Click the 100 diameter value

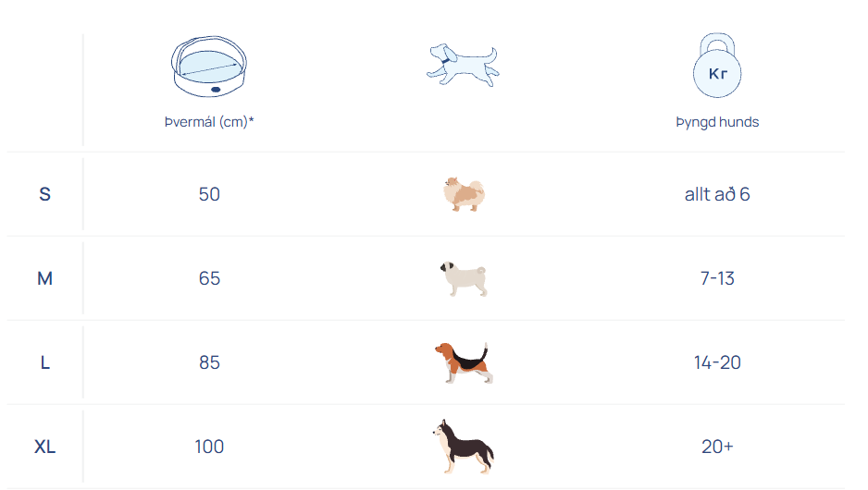209,447
